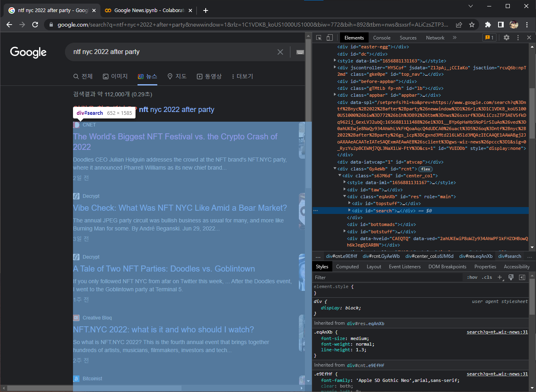Open Chrome profile avatar
This screenshot has width=536, height=392.
pyautogui.click(x=514, y=25)
